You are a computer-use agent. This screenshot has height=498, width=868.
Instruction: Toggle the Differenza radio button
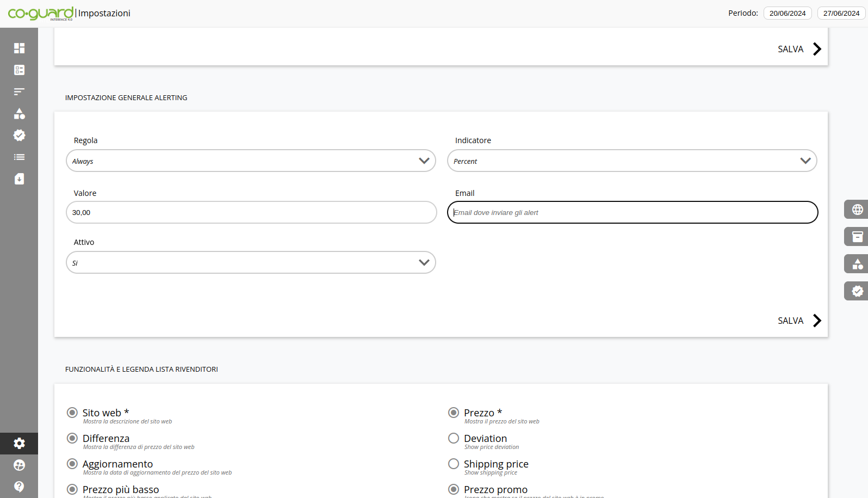pyautogui.click(x=72, y=438)
